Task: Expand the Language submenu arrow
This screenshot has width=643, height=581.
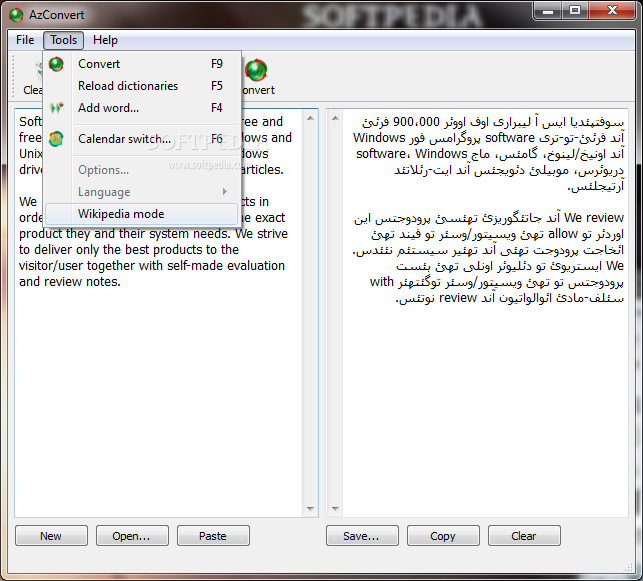Action: 225,191
